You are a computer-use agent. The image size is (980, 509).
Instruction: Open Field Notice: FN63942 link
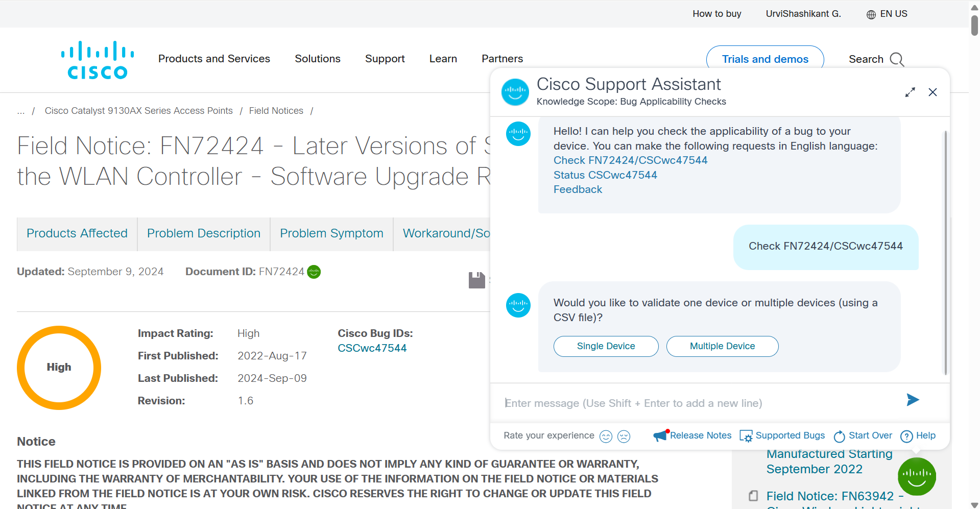[835, 496]
